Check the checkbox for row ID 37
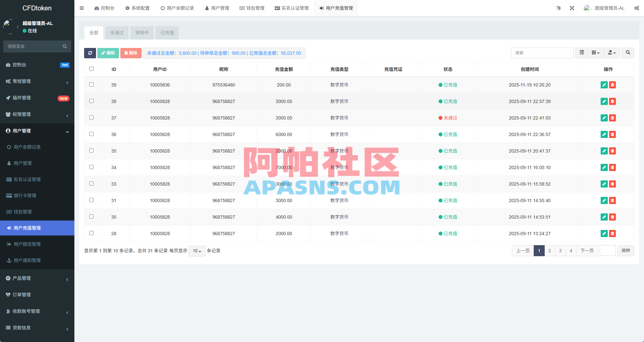Viewport: 644px width, 342px height. point(92,118)
